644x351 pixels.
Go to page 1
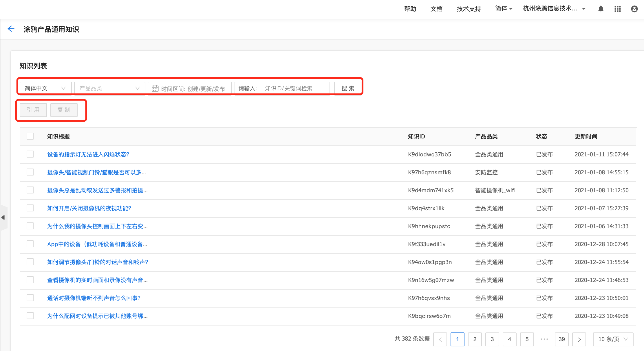[x=458, y=339]
